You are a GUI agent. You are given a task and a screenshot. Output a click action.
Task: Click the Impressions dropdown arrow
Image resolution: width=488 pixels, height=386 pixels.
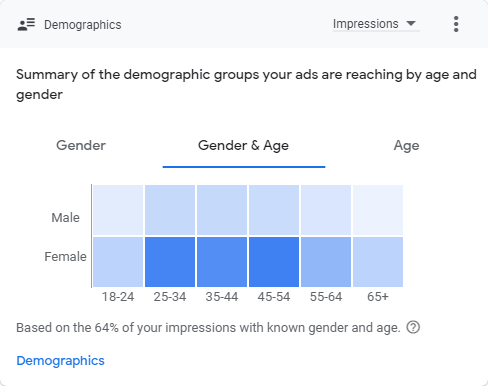(x=411, y=23)
